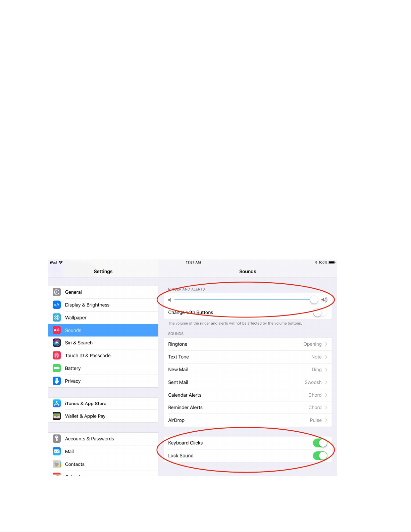Turn off Keyboard Clicks toggle
Viewport: 411px width, 532px height.
[320, 443]
